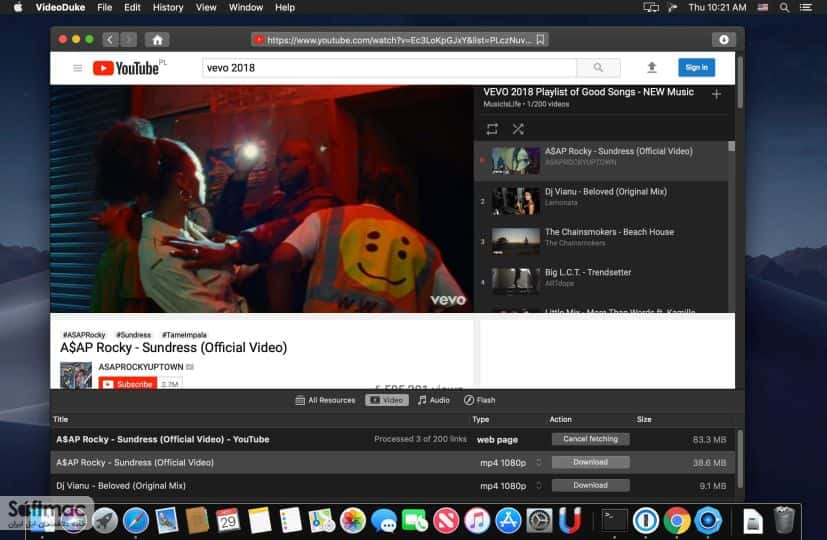The height and width of the screenshot is (540, 827).
Task: Open the File menu
Action: tap(104, 7)
